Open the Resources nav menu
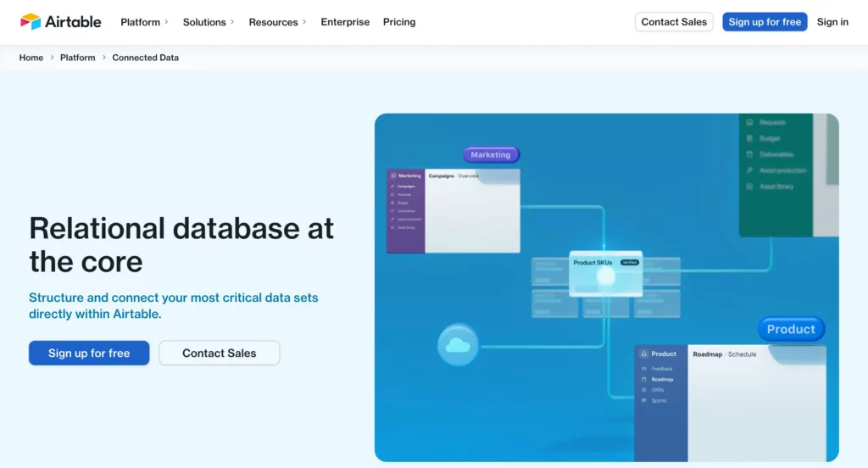The height and width of the screenshot is (468, 868). tap(273, 22)
